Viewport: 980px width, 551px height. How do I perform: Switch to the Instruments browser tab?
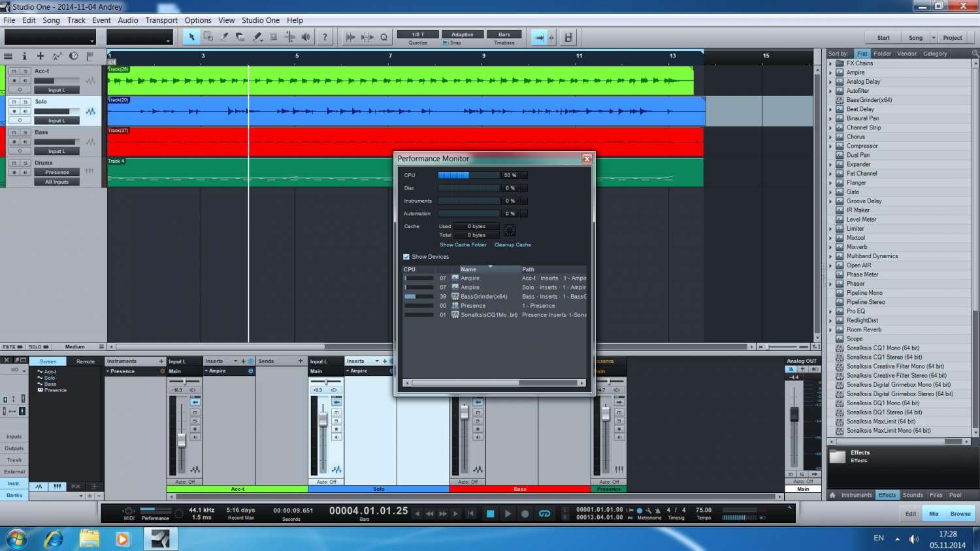pyautogui.click(x=857, y=495)
